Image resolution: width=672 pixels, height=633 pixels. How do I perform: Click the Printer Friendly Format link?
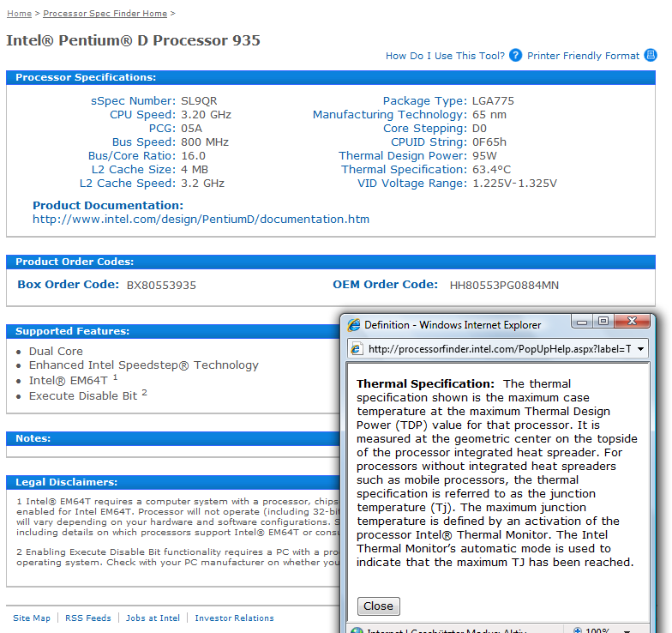[583, 56]
